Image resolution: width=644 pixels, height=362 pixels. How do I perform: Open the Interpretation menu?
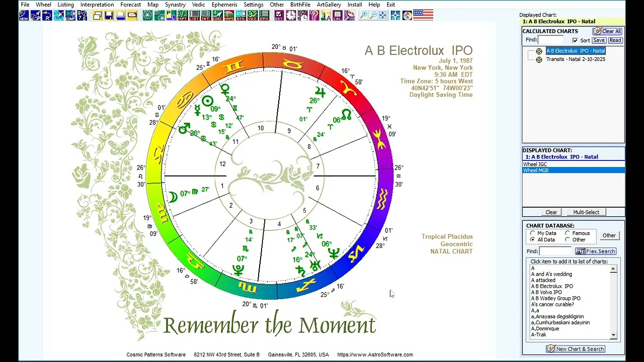tap(97, 5)
